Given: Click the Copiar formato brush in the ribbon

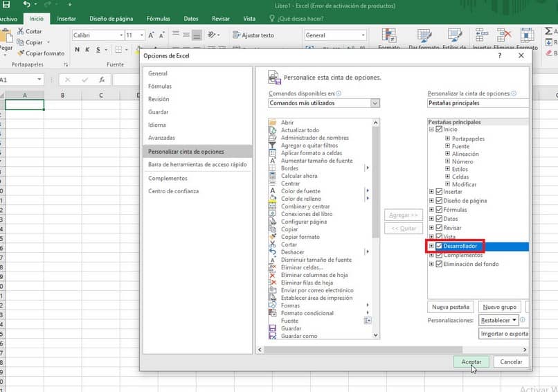Looking at the screenshot, I should (x=20, y=53).
